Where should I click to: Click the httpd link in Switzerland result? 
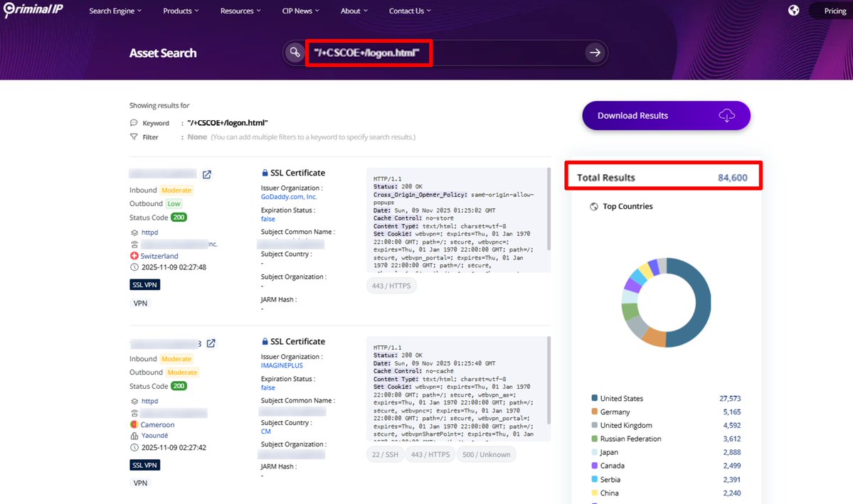click(149, 232)
